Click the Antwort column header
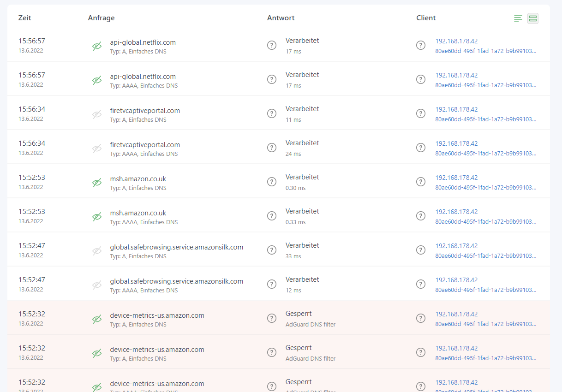 [x=281, y=18]
